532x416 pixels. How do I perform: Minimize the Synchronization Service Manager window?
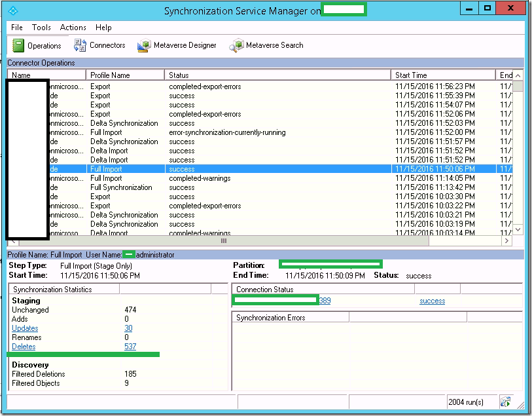[x=469, y=9]
